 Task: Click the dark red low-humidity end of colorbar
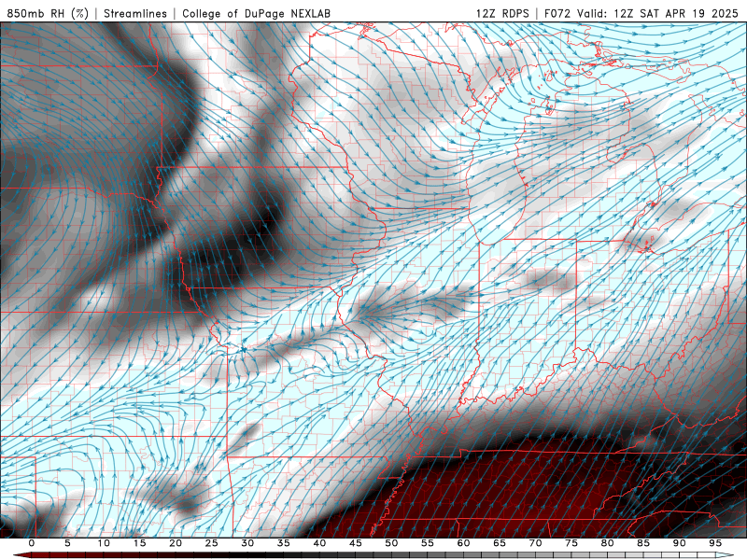tap(21, 555)
